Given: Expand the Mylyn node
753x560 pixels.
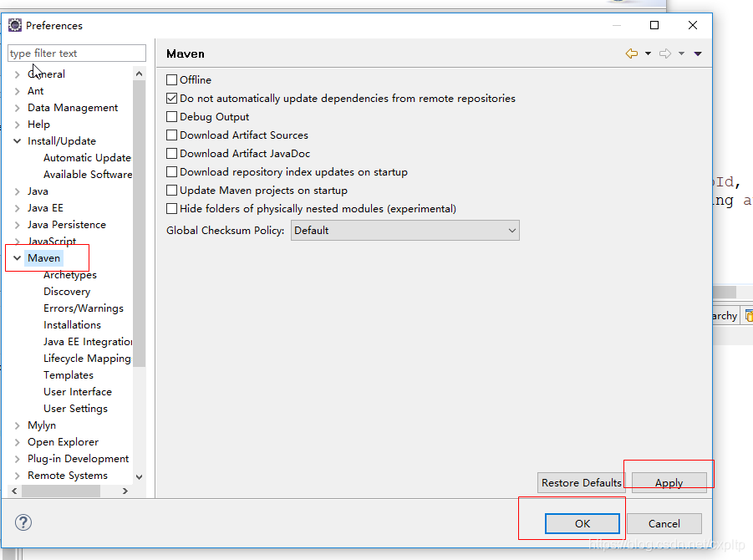Looking at the screenshot, I should pyautogui.click(x=18, y=425).
